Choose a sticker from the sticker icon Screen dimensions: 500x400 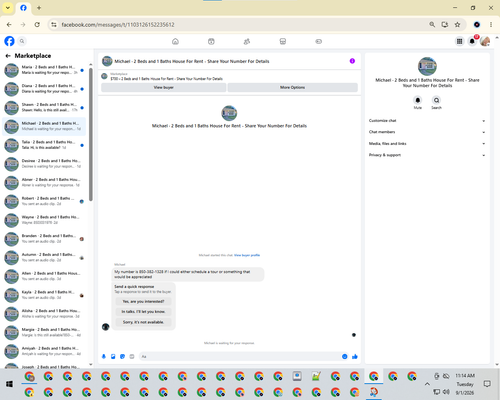pos(122,356)
